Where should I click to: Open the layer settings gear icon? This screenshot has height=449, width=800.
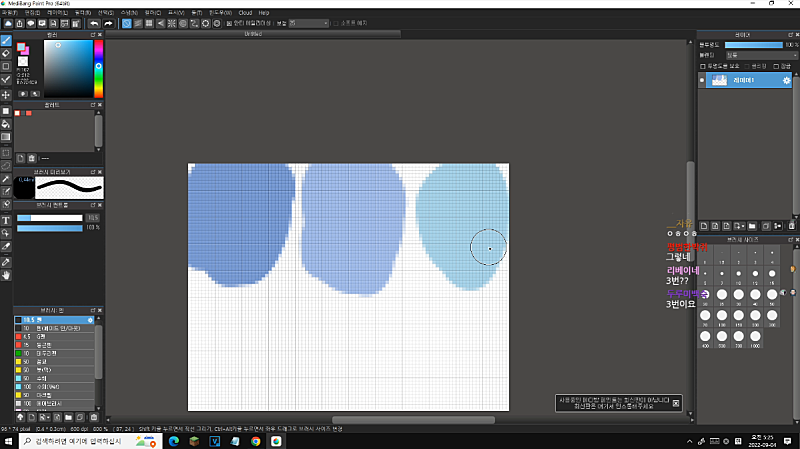pos(786,80)
